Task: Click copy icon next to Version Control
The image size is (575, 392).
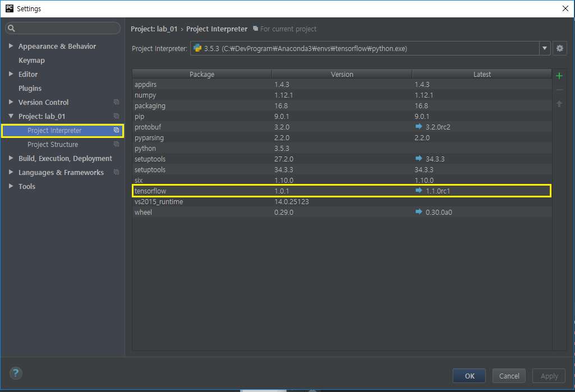Action: click(x=116, y=102)
